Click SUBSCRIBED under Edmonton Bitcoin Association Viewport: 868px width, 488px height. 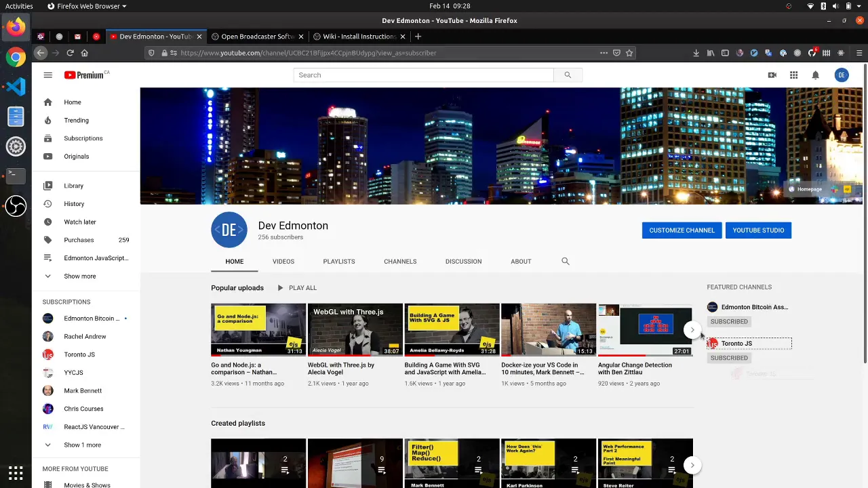(729, 322)
